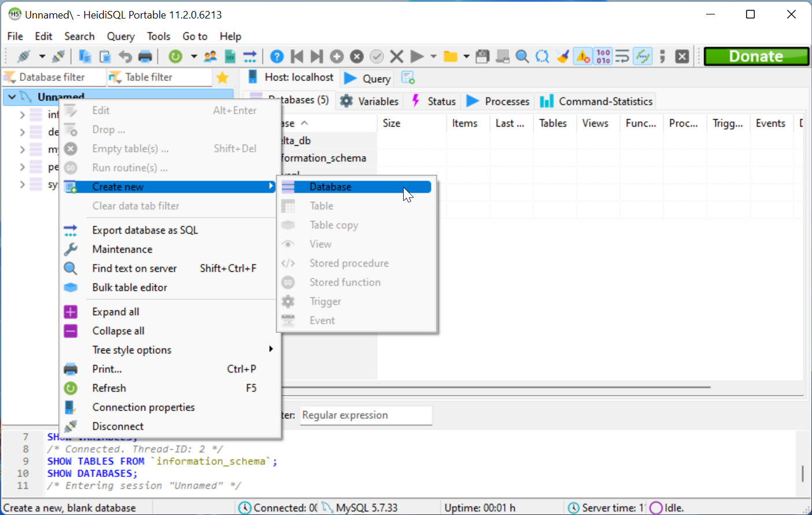
Task: Open the User manager icon
Action: (211, 56)
